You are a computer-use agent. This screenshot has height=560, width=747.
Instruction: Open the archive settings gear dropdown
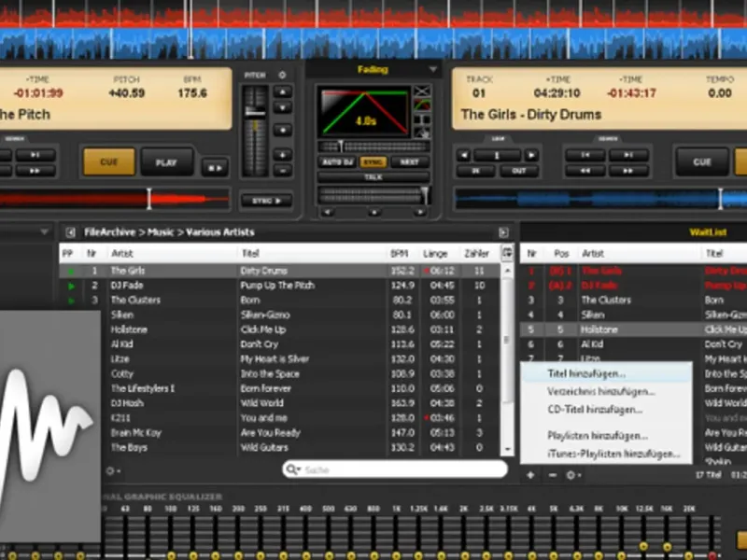[113, 471]
